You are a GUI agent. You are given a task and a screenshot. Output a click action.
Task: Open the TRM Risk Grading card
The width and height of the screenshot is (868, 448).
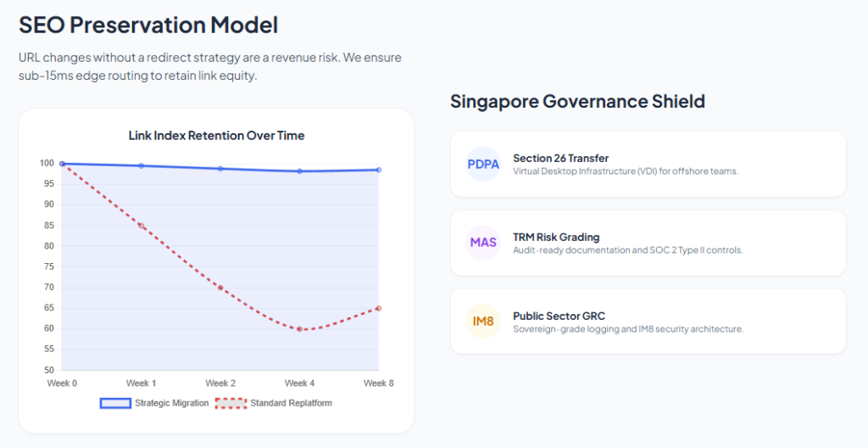click(648, 243)
